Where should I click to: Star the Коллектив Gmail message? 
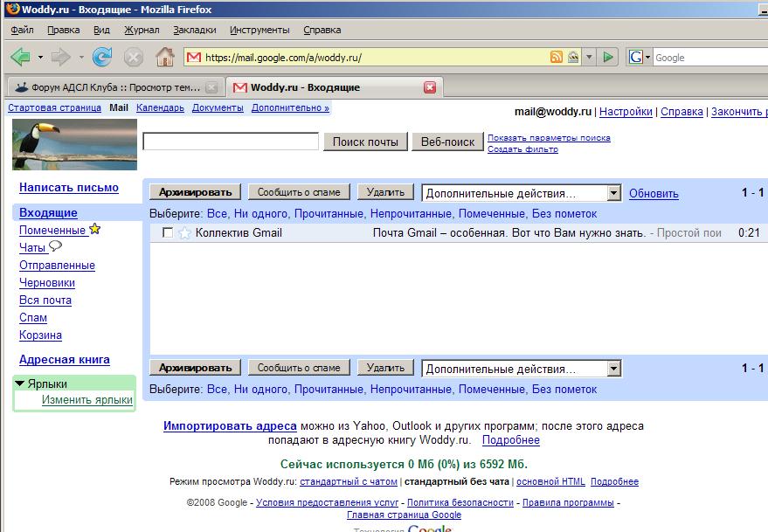[x=184, y=233]
